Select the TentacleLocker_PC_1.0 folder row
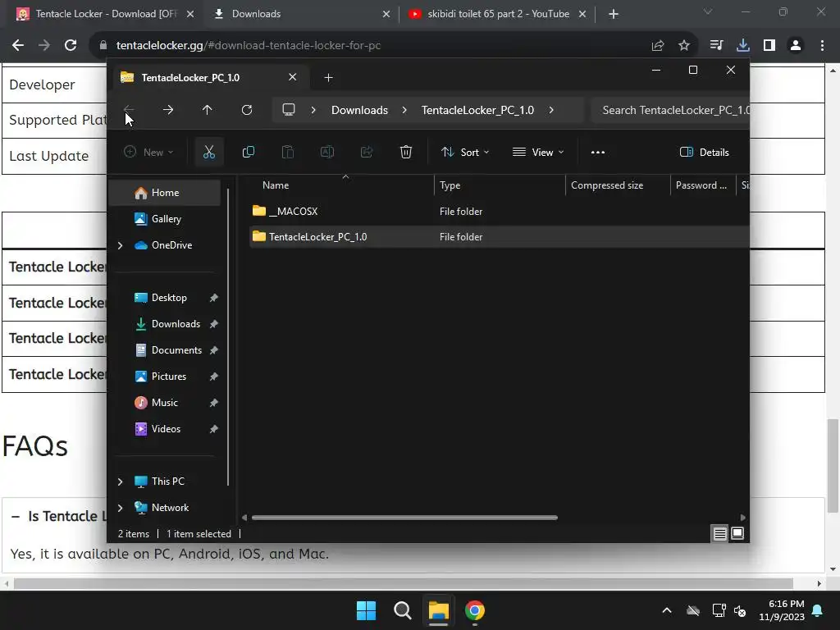This screenshot has width=840, height=630. point(500,237)
